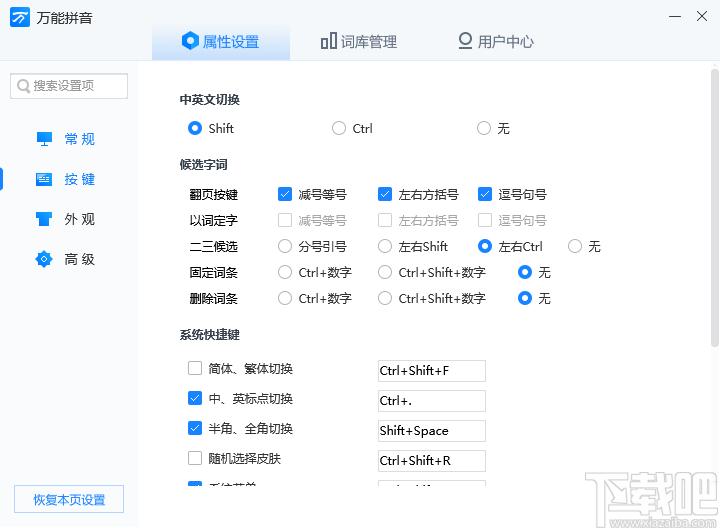Select the 按键 sidebar item
Screen dimensions: 720x528
[x=65, y=179]
